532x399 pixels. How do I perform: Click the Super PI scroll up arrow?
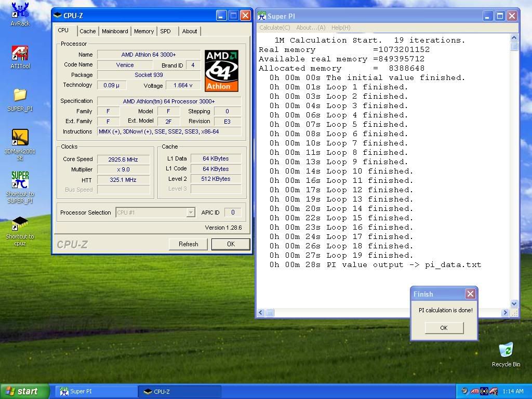point(514,37)
